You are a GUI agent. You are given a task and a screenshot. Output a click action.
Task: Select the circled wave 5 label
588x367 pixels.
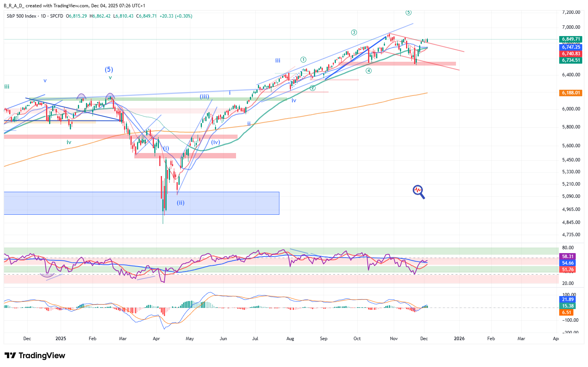pyautogui.click(x=408, y=13)
